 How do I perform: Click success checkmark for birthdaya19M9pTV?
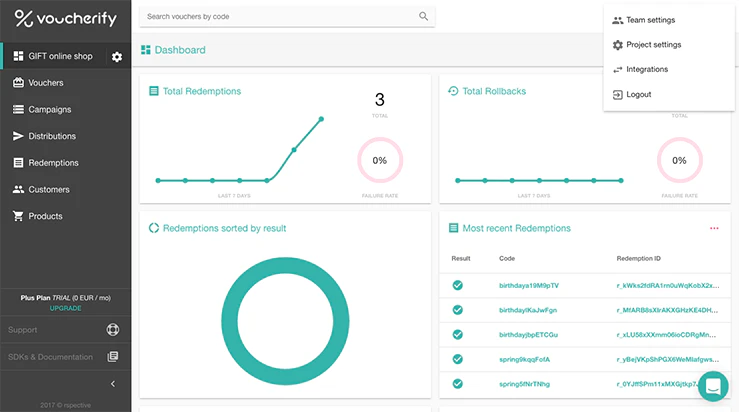coord(458,285)
